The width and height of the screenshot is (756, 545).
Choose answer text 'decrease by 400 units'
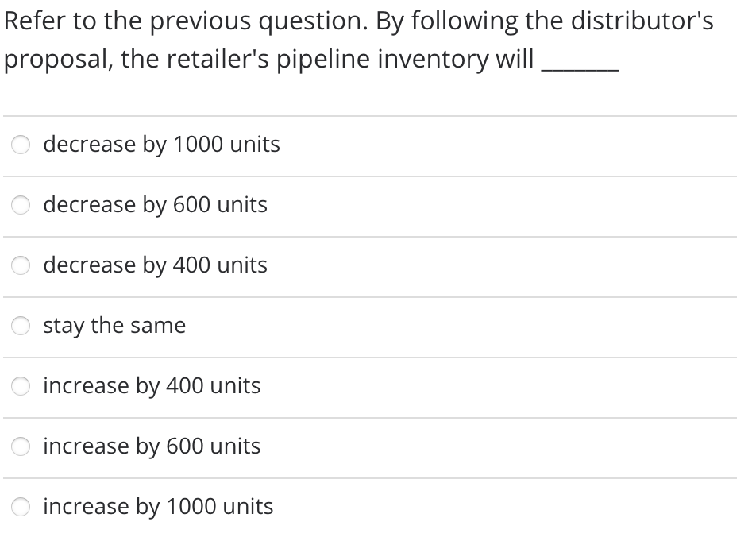(155, 265)
